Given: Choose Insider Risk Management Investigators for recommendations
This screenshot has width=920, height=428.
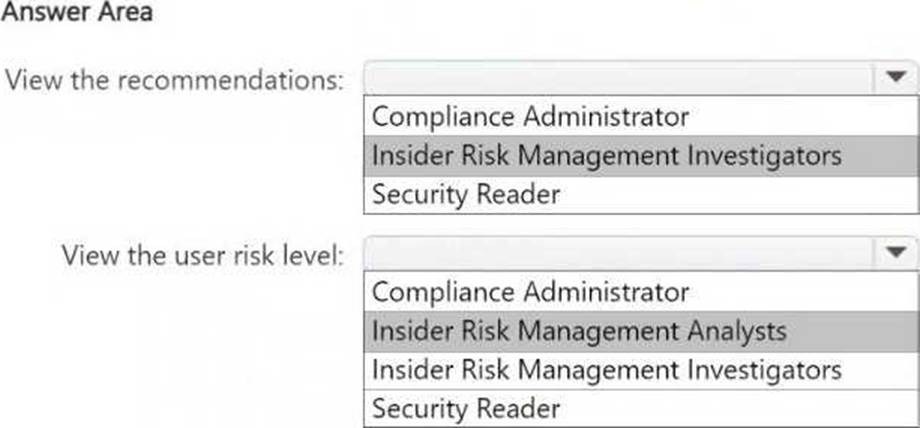Looking at the screenshot, I should [606, 156].
